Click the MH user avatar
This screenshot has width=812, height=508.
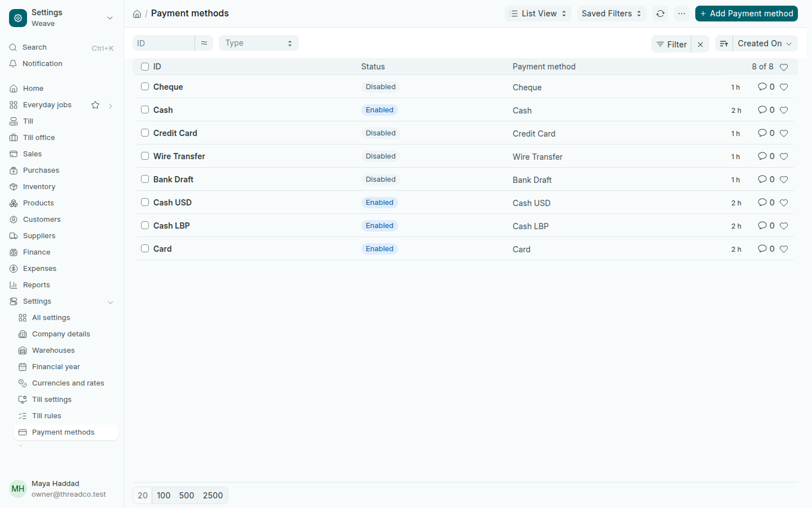point(18,489)
